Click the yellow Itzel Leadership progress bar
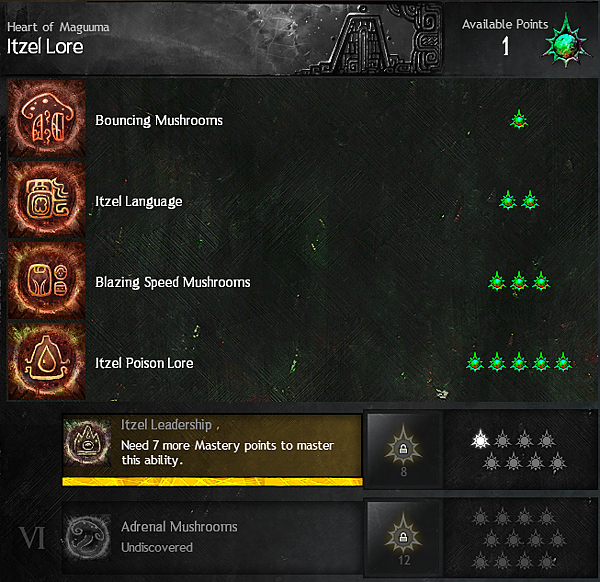The image size is (600, 582). pyautogui.click(x=212, y=482)
